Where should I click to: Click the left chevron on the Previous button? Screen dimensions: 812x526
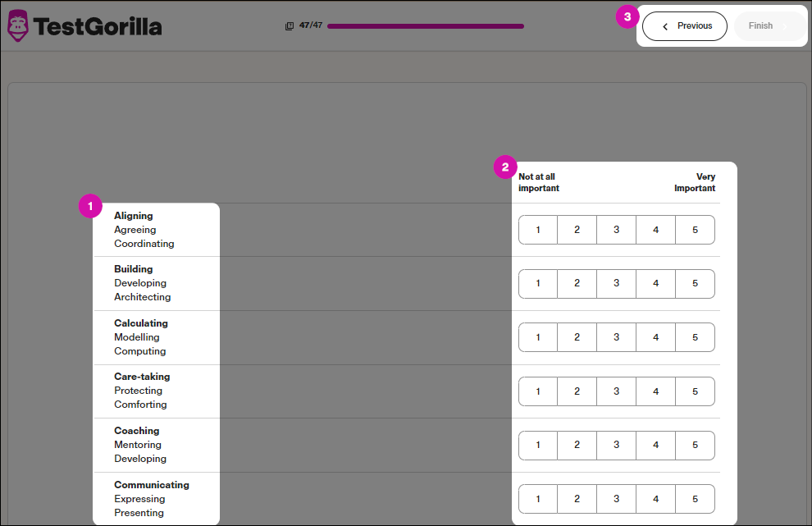(x=665, y=26)
